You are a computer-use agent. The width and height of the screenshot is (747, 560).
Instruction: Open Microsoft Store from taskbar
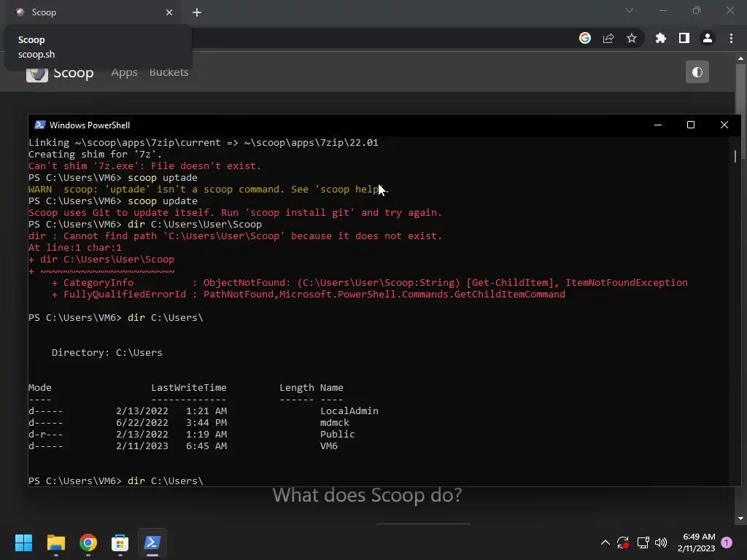(120, 542)
